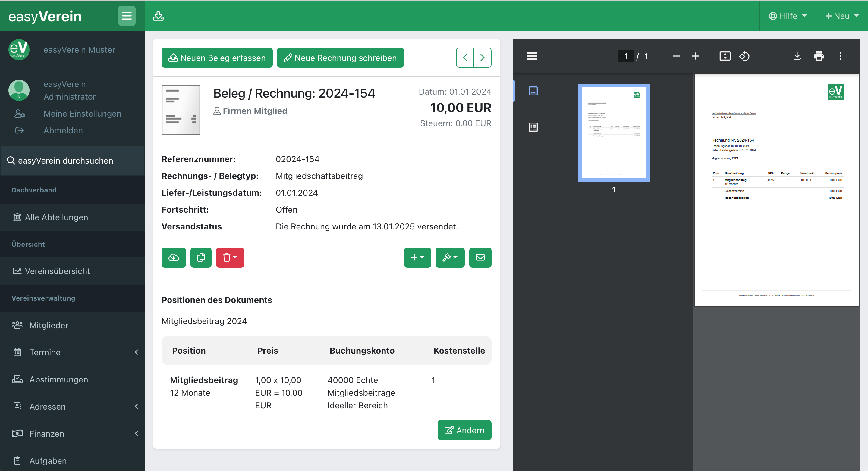Open the red trash delete dropdown
The width and height of the screenshot is (868, 471).
(230, 257)
